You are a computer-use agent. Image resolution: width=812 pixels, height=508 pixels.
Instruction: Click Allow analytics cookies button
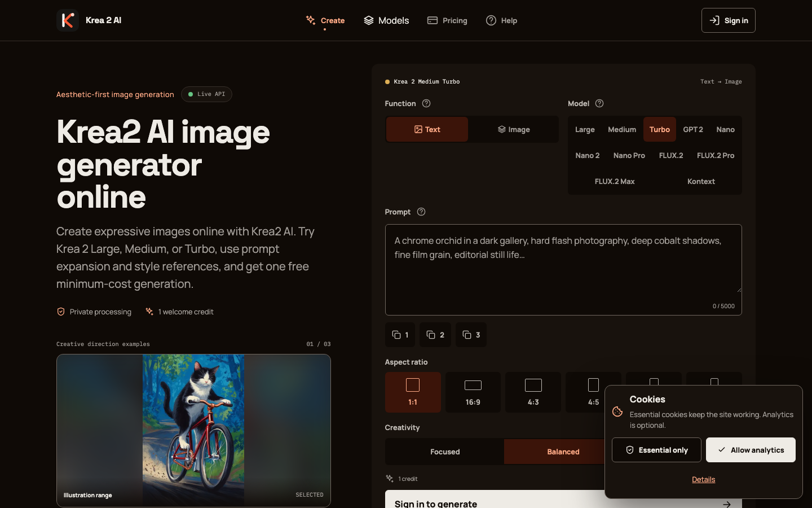pos(751,450)
